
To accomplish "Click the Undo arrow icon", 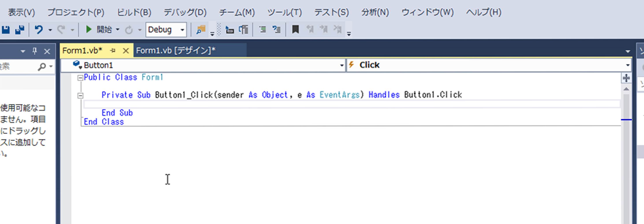I will [39, 30].
